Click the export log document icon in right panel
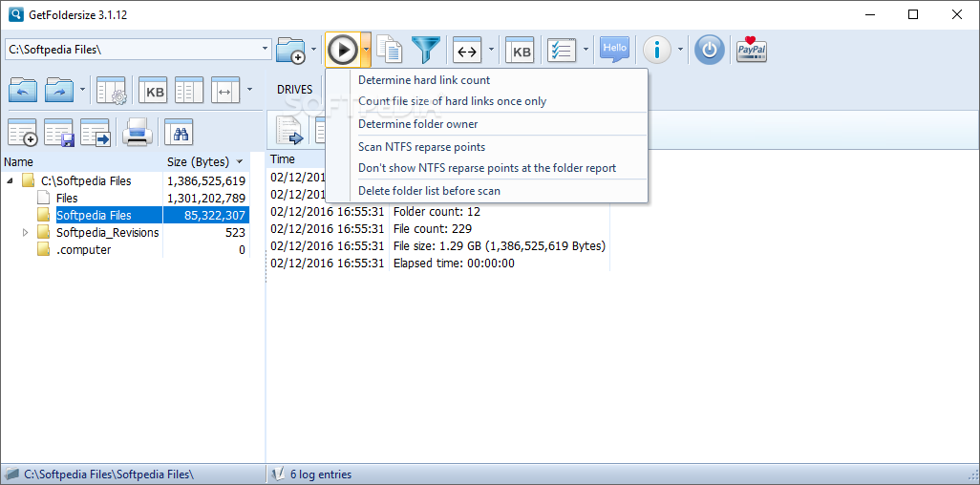The width and height of the screenshot is (980, 485). [x=289, y=131]
